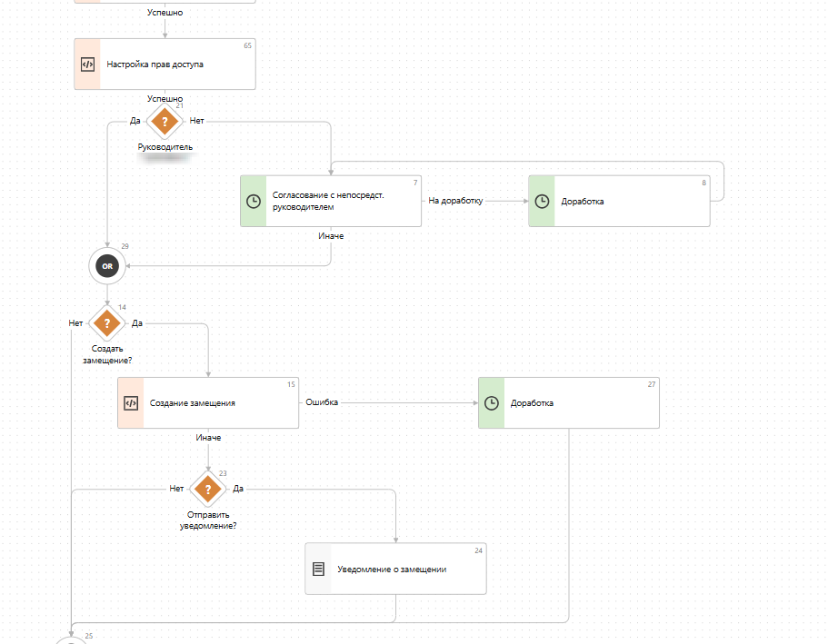
Task: Click the clock icon on Доработка block 27
Action: (x=492, y=403)
